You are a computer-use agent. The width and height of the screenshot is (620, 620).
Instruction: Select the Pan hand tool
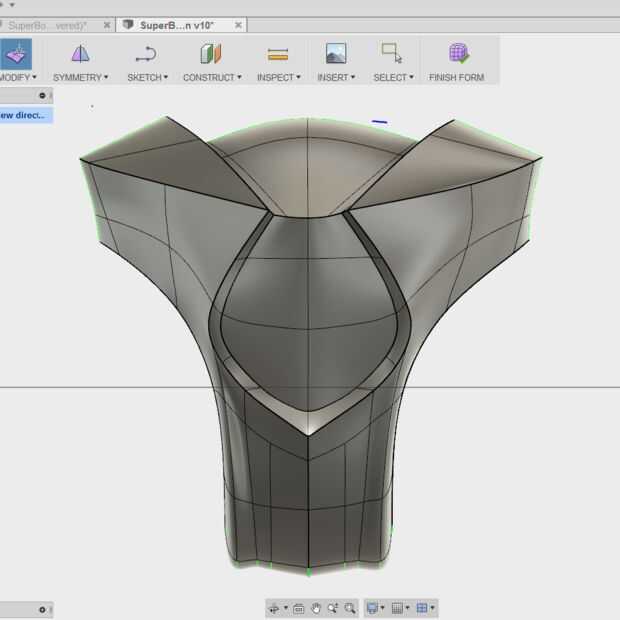(316, 608)
